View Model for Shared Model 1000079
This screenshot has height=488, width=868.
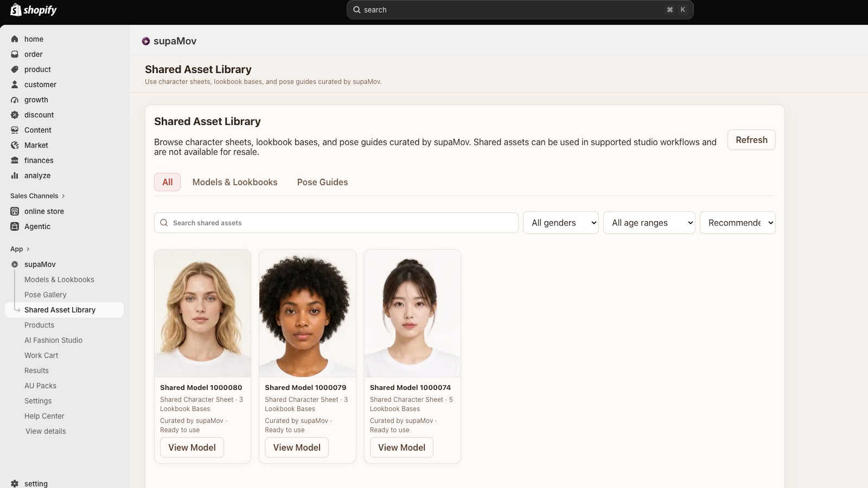pos(297,447)
